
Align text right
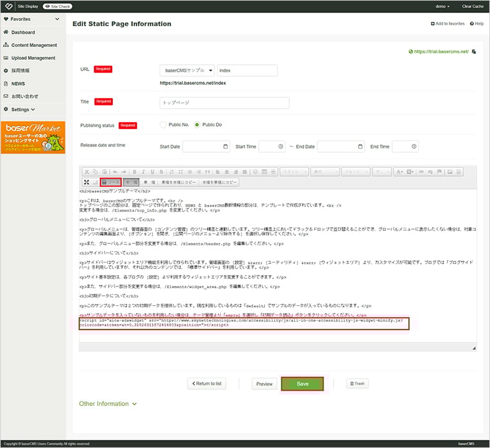click(x=236, y=172)
